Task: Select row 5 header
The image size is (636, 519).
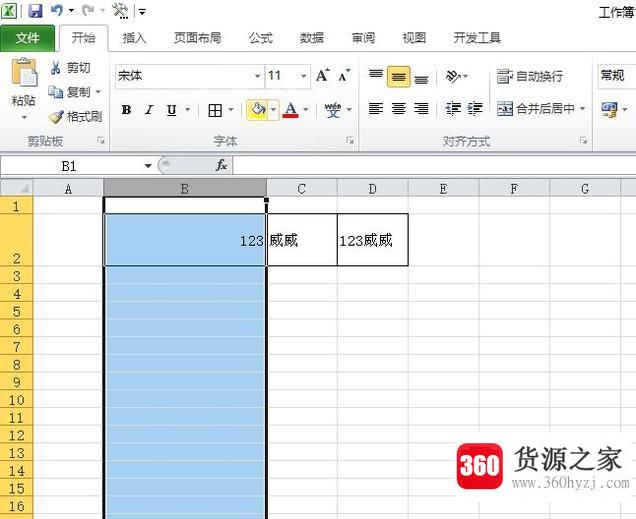Action: pyautogui.click(x=16, y=311)
